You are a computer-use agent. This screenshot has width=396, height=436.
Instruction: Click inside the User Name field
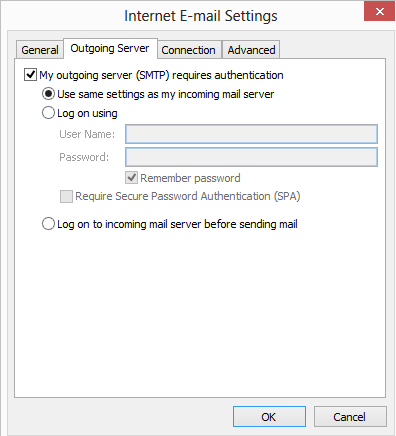(x=251, y=134)
